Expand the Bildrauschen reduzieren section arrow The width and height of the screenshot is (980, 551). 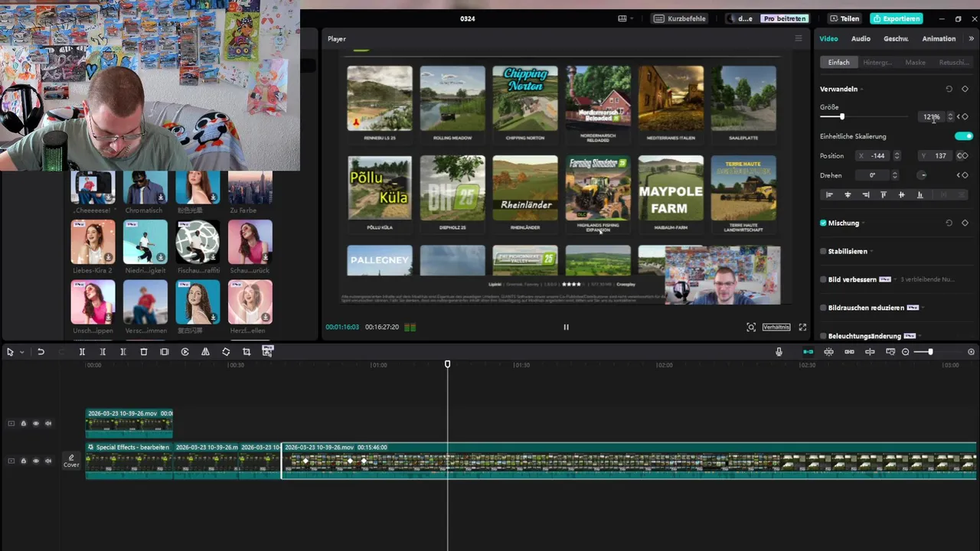pos(923,308)
